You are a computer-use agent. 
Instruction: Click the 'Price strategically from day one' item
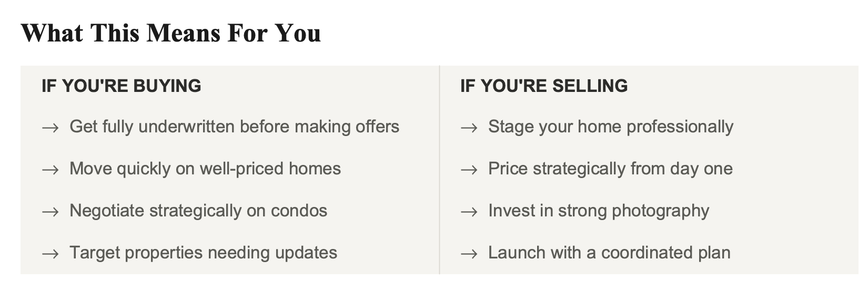click(x=610, y=169)
